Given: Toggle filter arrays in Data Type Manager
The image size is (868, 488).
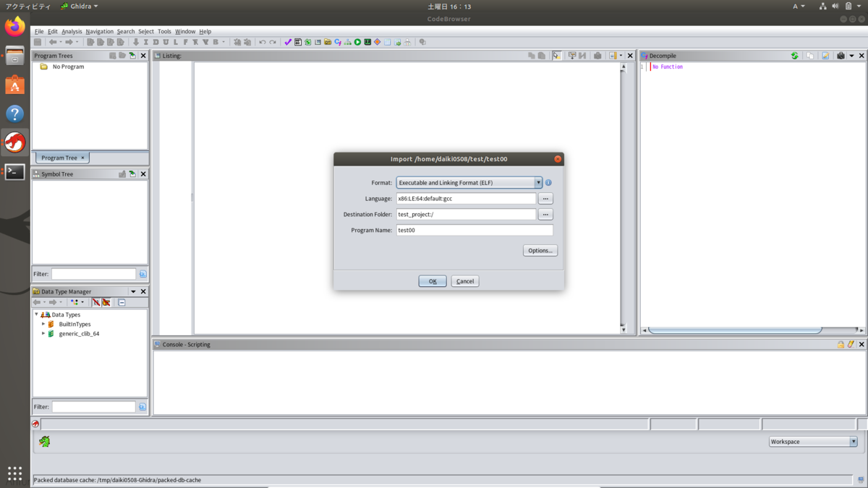Looking at the screenshot, I should coord(95,302).
